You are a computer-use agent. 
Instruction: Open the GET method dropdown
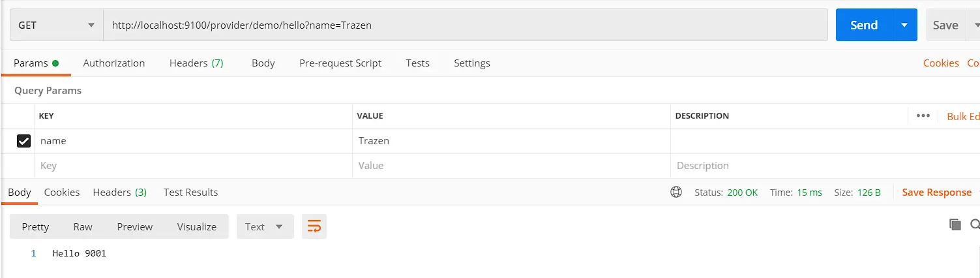tap(56, 25)
